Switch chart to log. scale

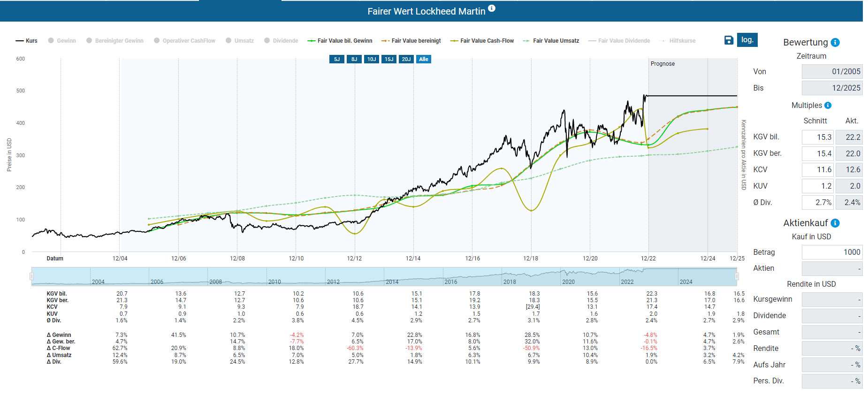point(747,40)
